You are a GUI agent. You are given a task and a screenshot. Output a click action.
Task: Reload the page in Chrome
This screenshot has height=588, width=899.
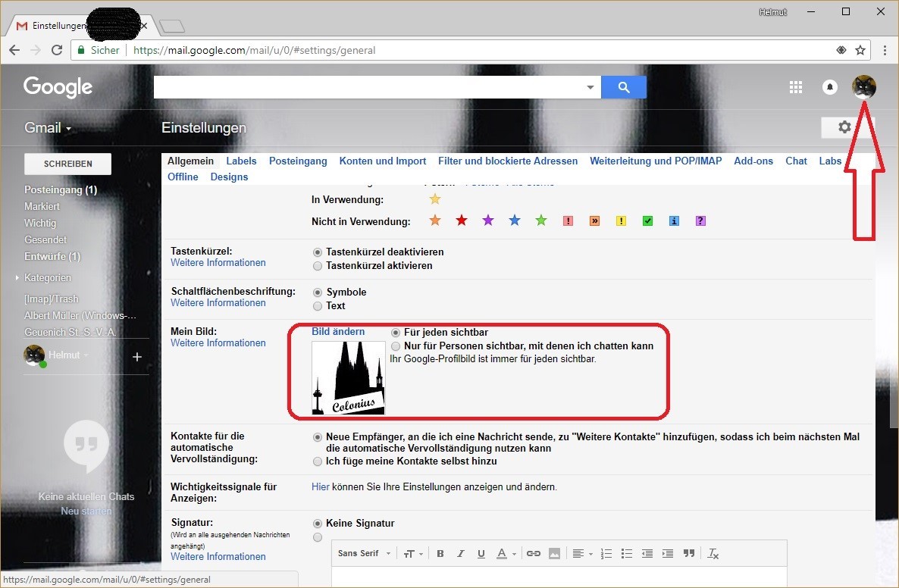(57, 50)
